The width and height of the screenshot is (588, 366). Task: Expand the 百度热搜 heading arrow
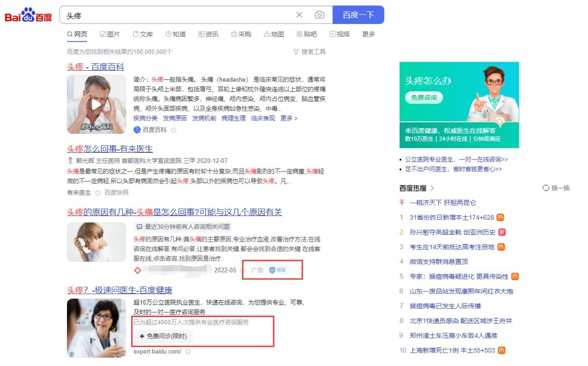click(432, 188)
